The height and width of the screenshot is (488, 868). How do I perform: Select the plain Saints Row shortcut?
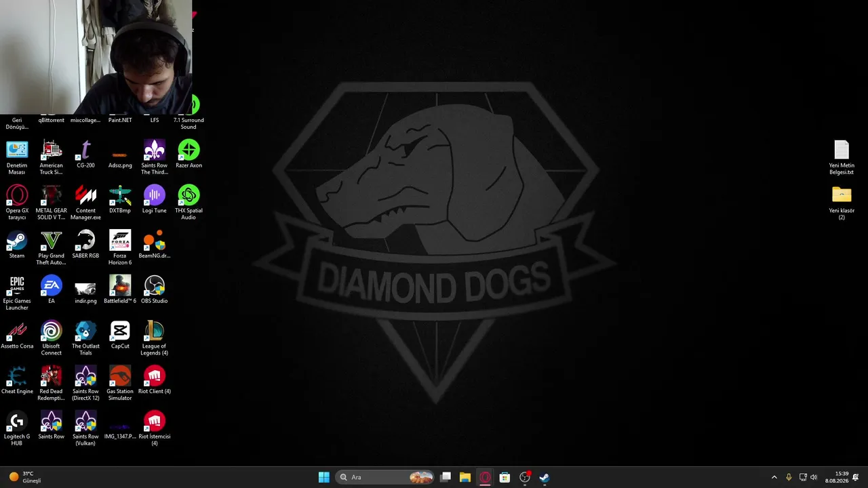[x=52, y=426]
